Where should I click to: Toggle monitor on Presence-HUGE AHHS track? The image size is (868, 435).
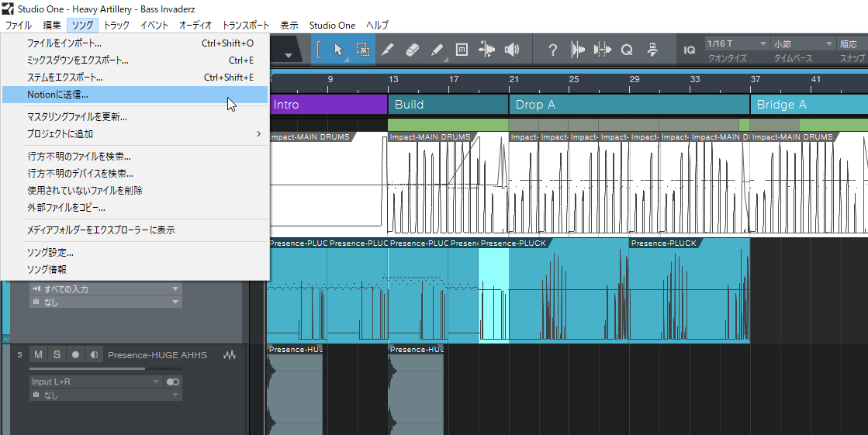tap(94, 355)
